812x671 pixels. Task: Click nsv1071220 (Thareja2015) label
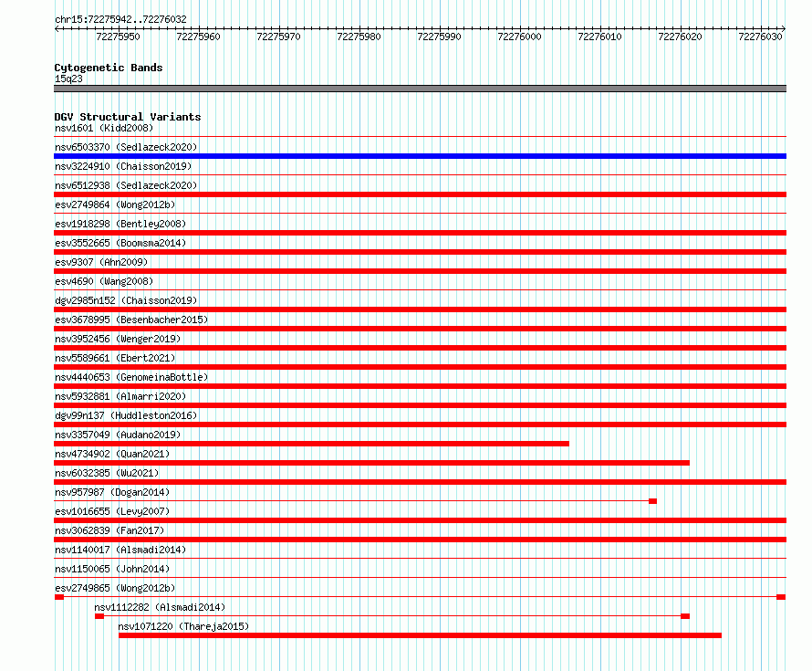183,626
